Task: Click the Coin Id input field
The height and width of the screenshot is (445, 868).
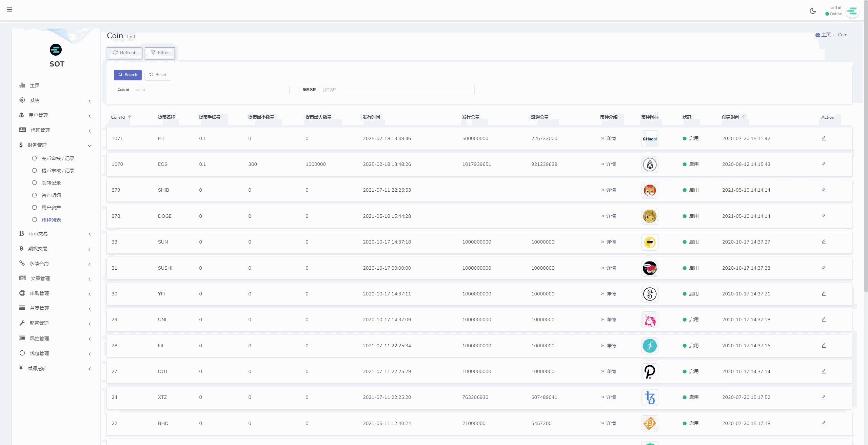Action: (x=210, y=90)
